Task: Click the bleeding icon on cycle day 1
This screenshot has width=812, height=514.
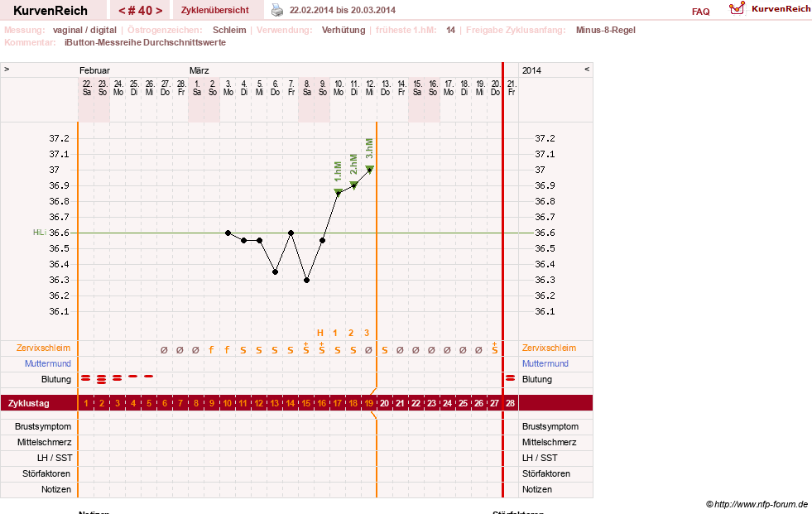Action: pyautogui.click(x=86, y=378)
